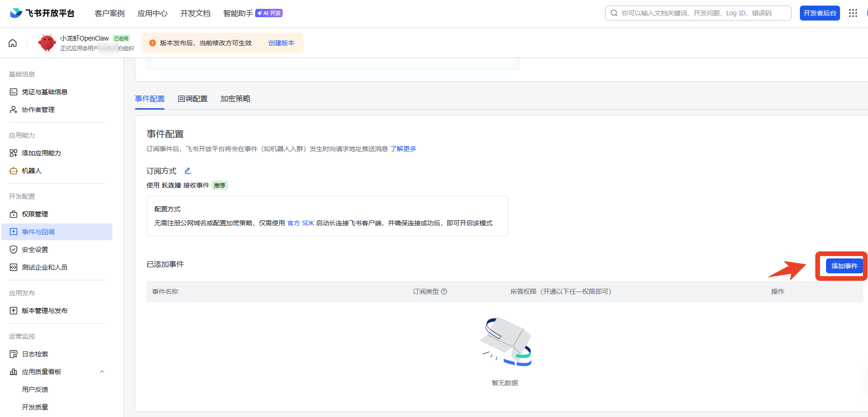Open 版本管理与发布 in the sidebar

pyautogui.click(x=45, y=311)
